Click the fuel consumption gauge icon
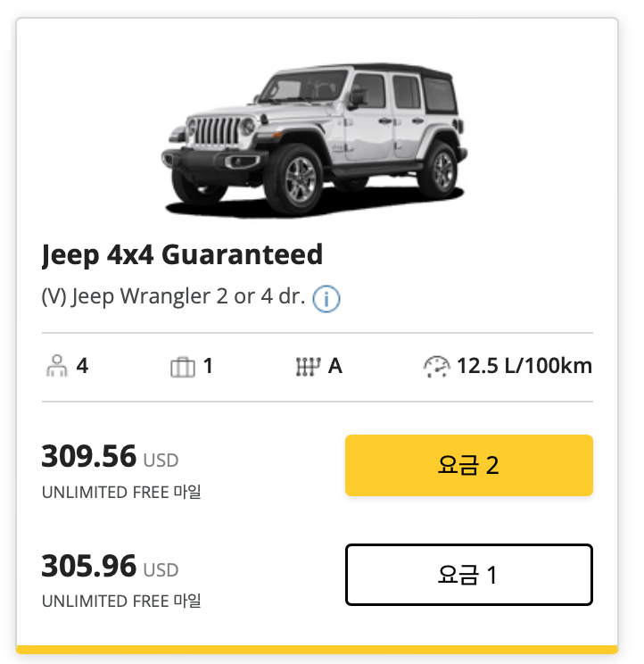Image resolution: width=644 pixels, height=664 pixels. click(437, 366)
